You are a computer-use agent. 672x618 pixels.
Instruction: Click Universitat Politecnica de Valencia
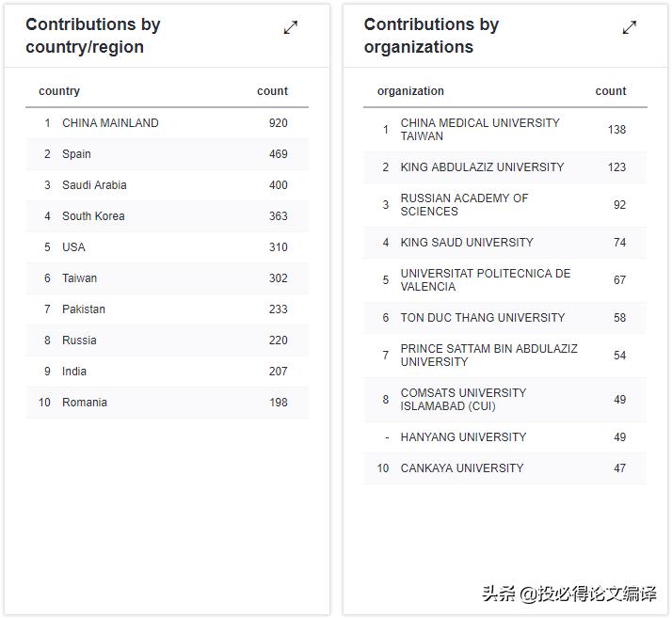click(485, 280)
